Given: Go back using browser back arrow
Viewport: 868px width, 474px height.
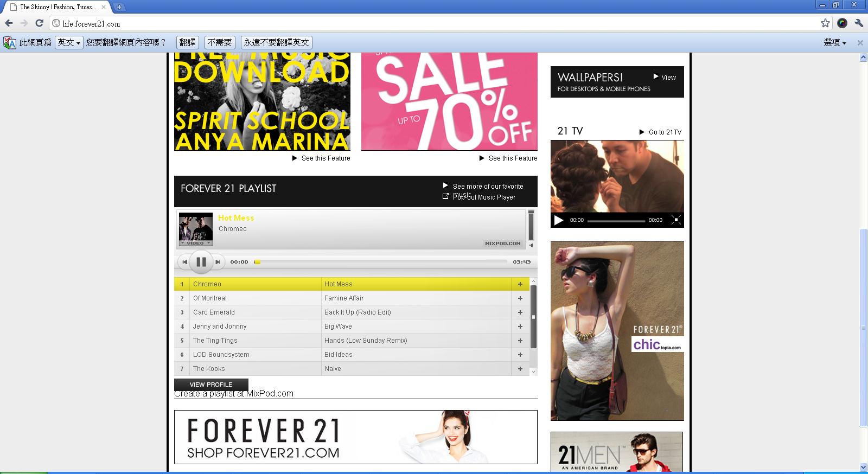Looking at the screenshot, I should [9, 23].
